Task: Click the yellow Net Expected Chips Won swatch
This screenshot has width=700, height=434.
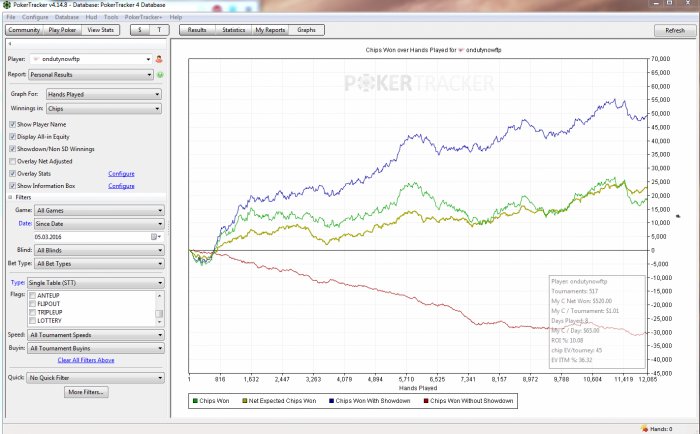Action: (245, 401)
